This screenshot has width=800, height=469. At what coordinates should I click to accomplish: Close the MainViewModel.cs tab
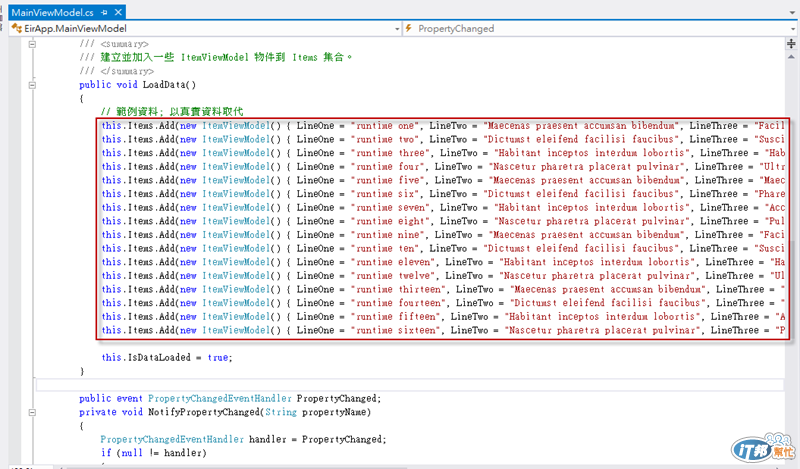118,12
